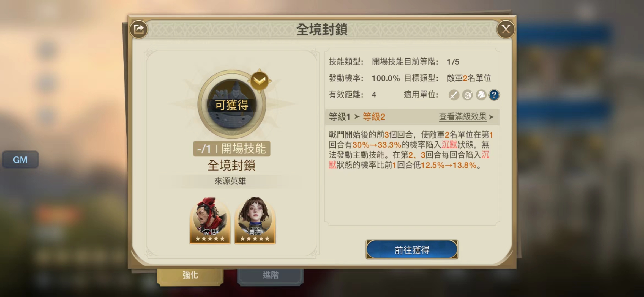The image size is (644, 297).
Task: Switch to the 強化 tab
Action: point(190,275)
